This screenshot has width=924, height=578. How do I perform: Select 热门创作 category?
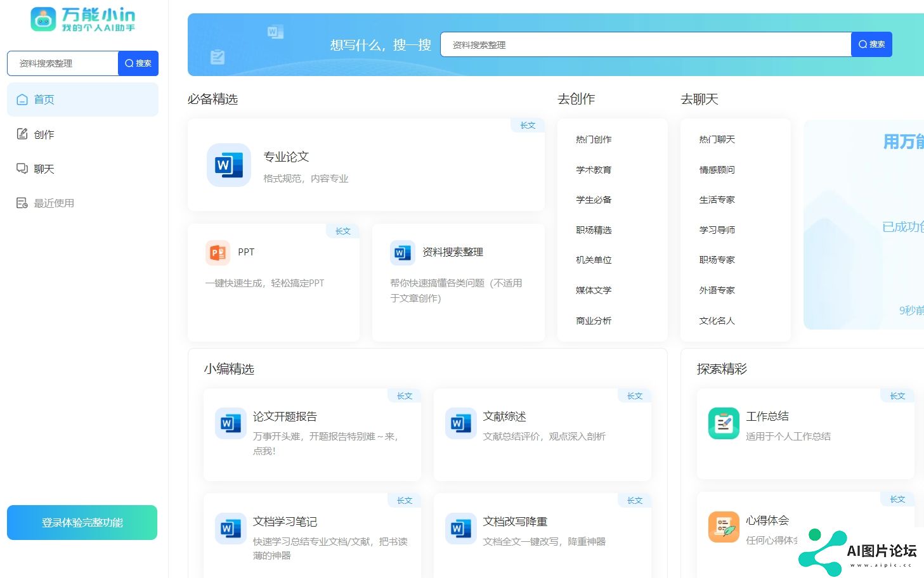(594, 139)
